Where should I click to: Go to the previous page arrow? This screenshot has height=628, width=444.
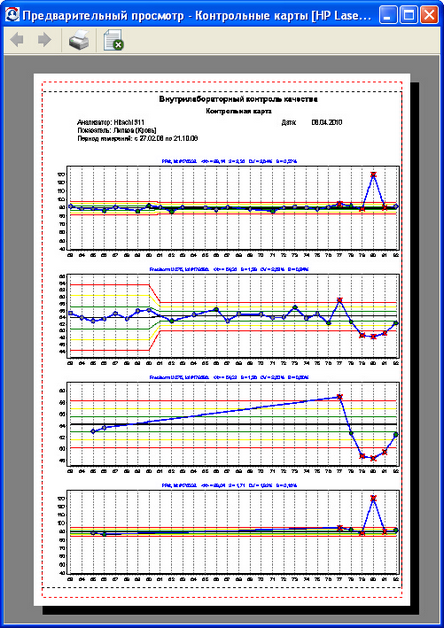(x=17, y=40)
